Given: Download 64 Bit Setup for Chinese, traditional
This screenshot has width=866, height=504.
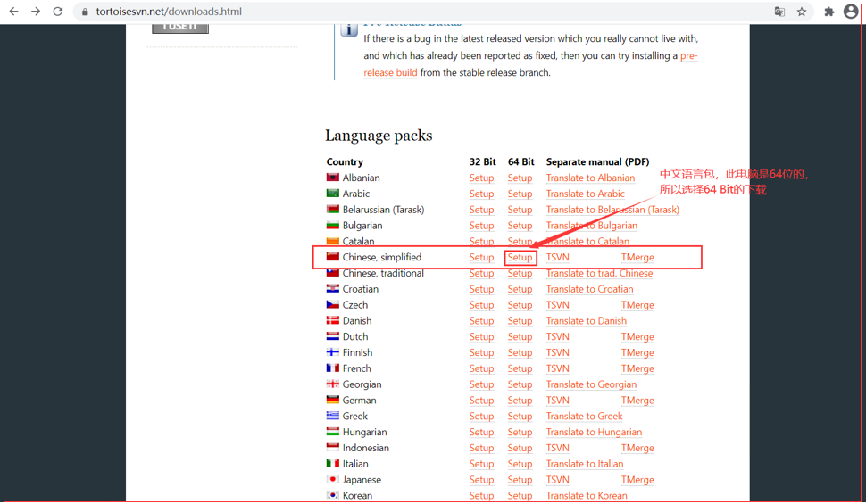Looking at the screenshot, I should [520, 273].
